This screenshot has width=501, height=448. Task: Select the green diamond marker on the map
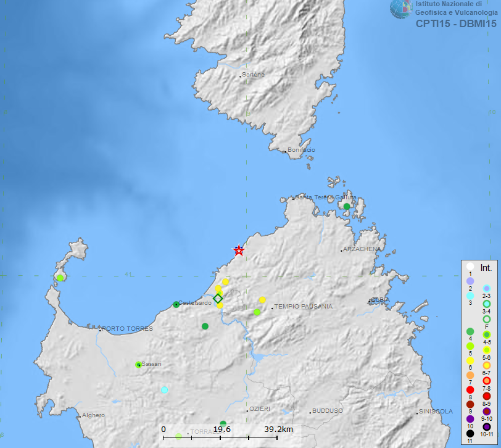pyautogui.click(x=218, y=299)
